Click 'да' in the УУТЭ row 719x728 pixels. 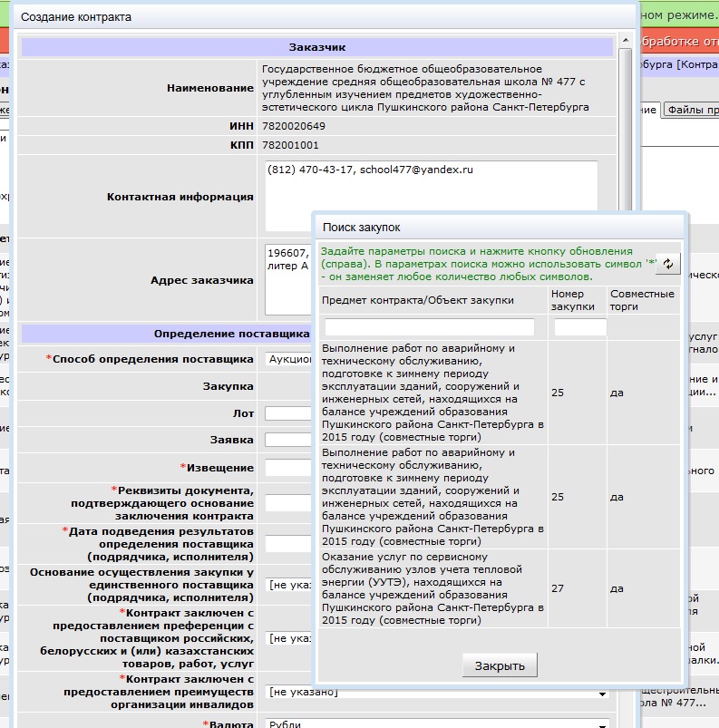pos(617,588)
